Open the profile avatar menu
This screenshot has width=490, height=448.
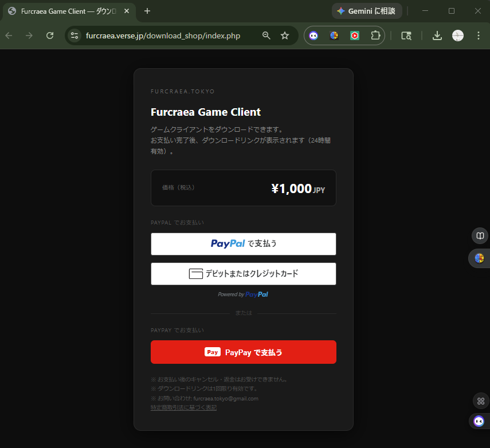point(458,36)
